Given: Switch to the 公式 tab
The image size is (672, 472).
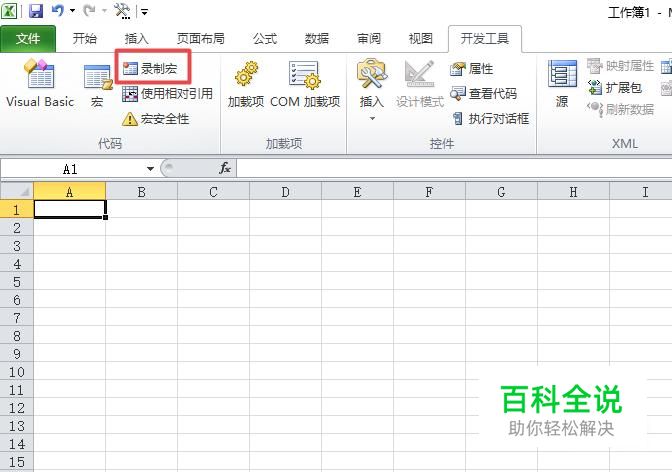Looking at the screenshot, I should click(264, 39).
